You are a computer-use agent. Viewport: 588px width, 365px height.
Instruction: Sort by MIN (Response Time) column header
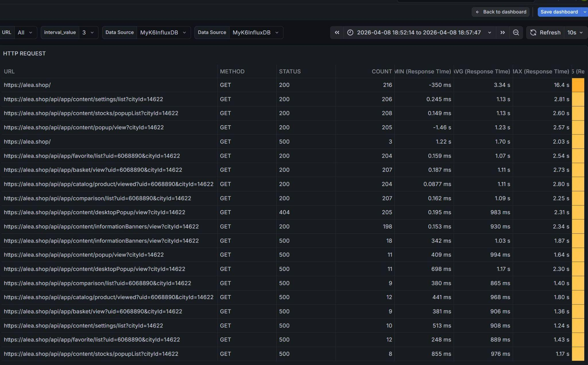click(423, 71)
